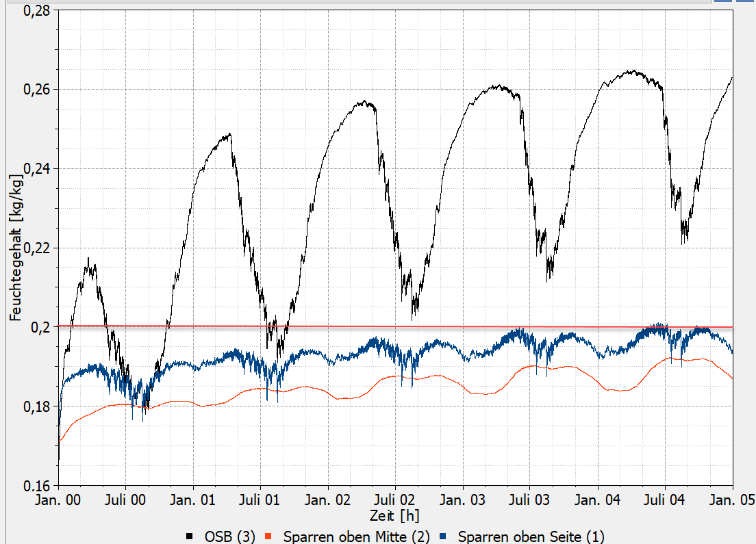Click the 0,24 y-axis value
Image resolution: width=756 pixels, height=544 pixels.
pos(37,168)
